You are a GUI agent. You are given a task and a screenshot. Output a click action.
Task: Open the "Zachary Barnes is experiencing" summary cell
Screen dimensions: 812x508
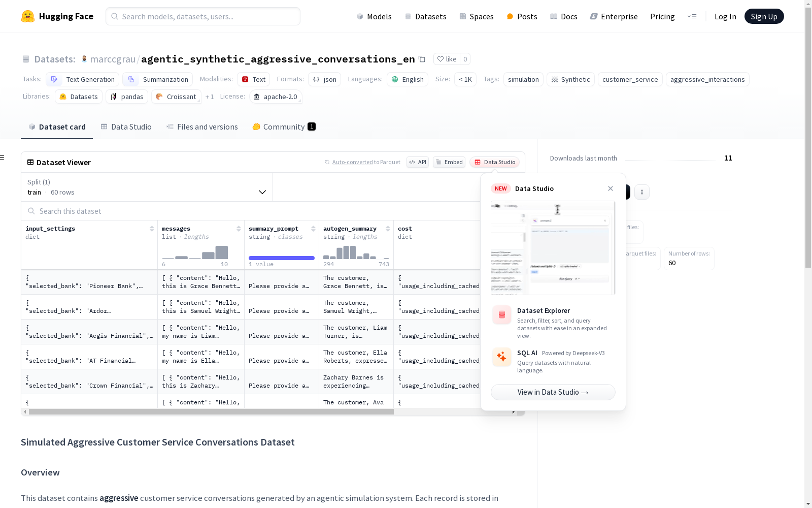pyautogui.click(x=356, y=382)
